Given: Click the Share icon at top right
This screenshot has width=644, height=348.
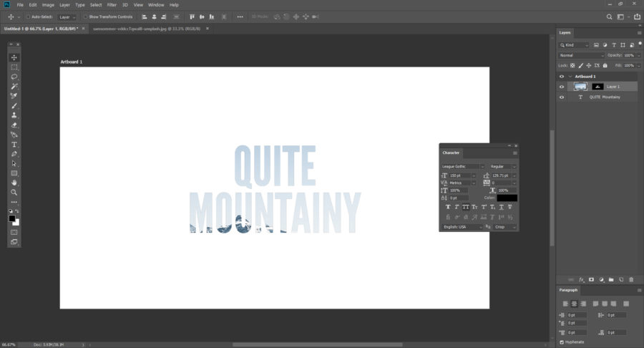Looking at the screenshot, I should (637, 17).
